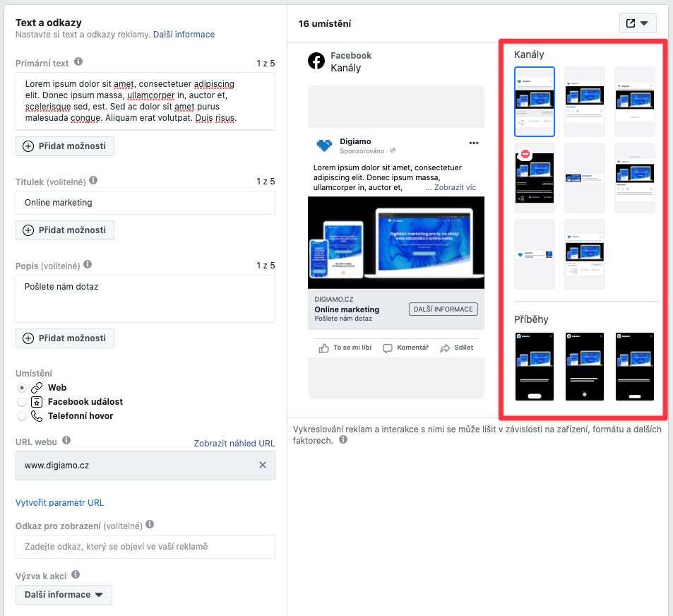Select the highlighted first Kanály thumbnail

[x=535, y=102]
